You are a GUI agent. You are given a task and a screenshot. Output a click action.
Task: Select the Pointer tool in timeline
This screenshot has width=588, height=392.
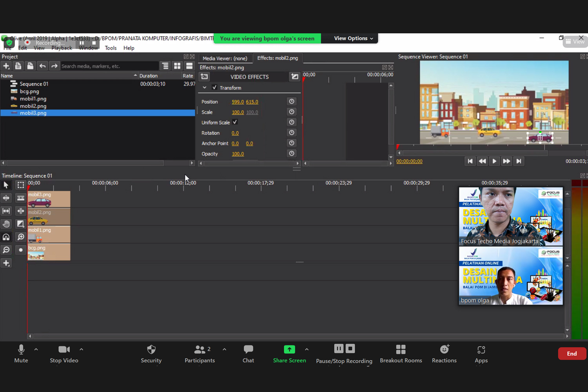(6, 185)
